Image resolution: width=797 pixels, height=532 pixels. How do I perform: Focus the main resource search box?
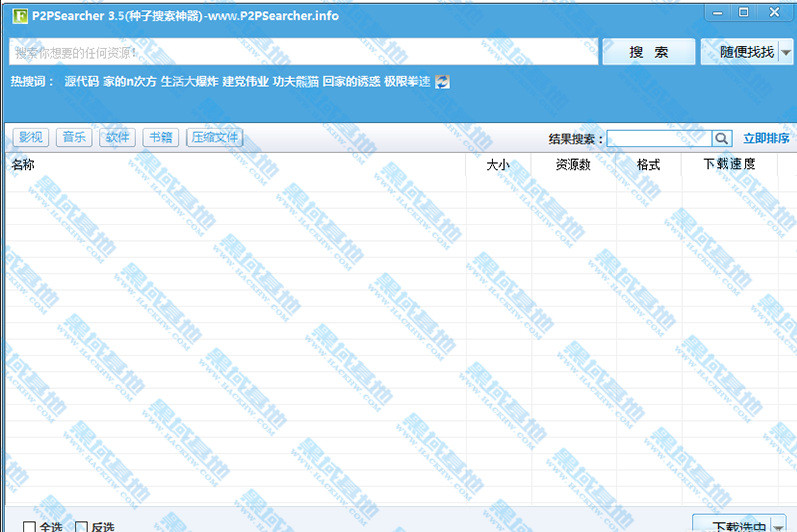coord(303,52)
